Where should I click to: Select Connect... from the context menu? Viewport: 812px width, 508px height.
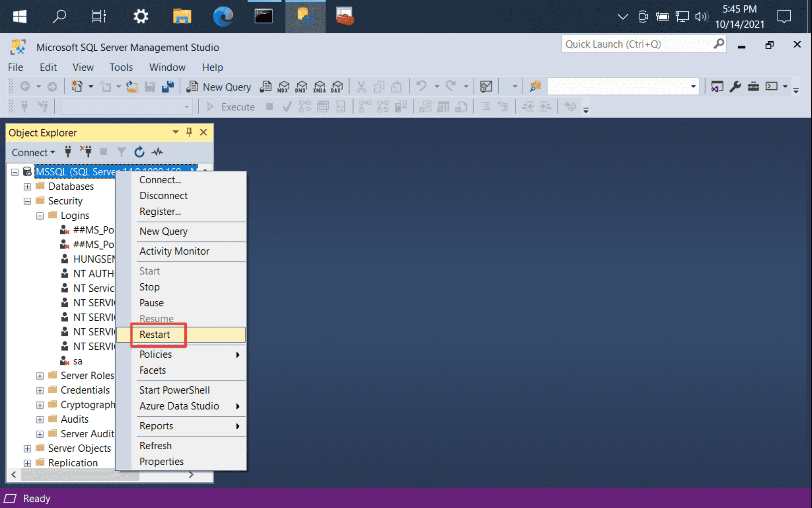pos(181,180)
